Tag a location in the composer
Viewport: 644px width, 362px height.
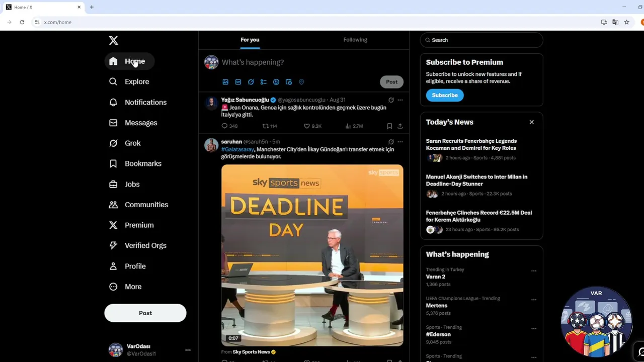point(301,82)
